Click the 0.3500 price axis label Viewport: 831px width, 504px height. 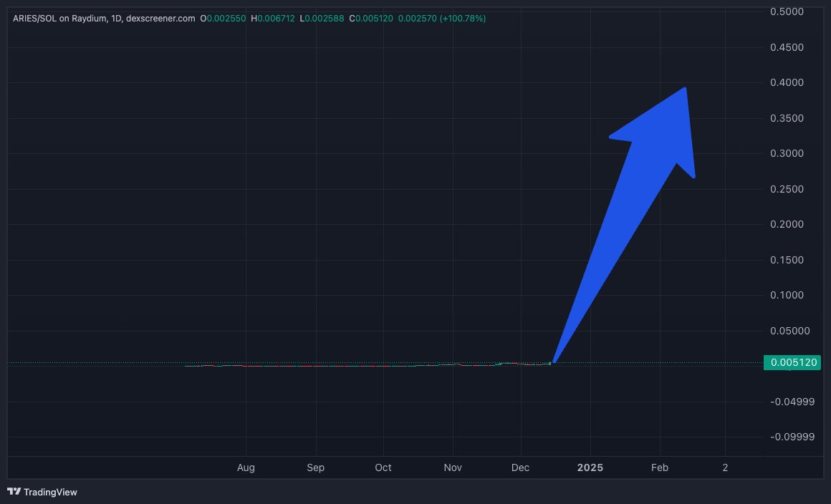[787, 118]
